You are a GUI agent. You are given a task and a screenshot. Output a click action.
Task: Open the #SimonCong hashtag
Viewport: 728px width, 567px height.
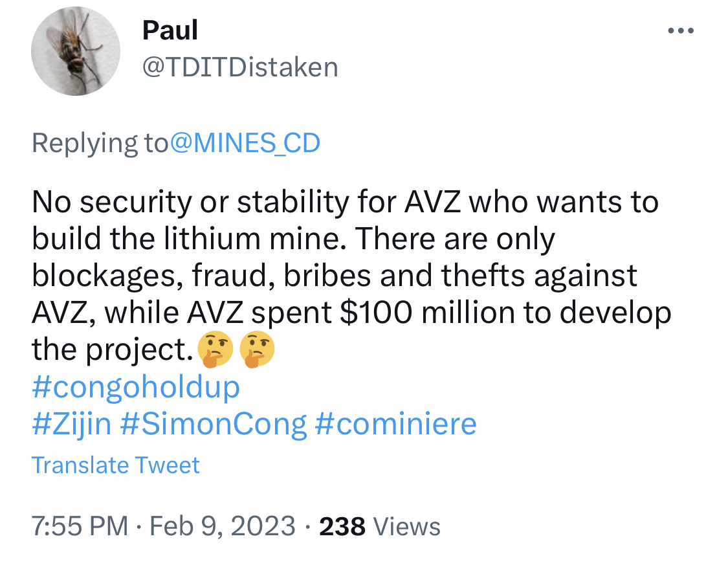[x=214, y=424]
